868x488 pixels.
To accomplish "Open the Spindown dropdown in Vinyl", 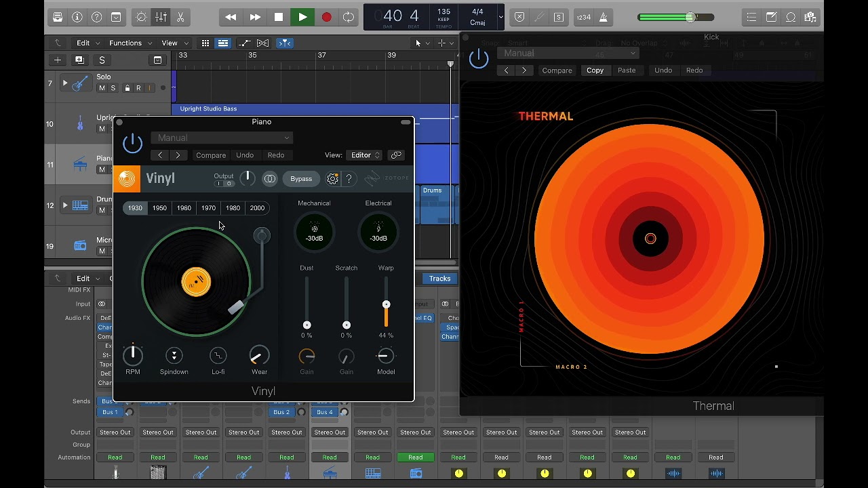I will coord(174,355).
